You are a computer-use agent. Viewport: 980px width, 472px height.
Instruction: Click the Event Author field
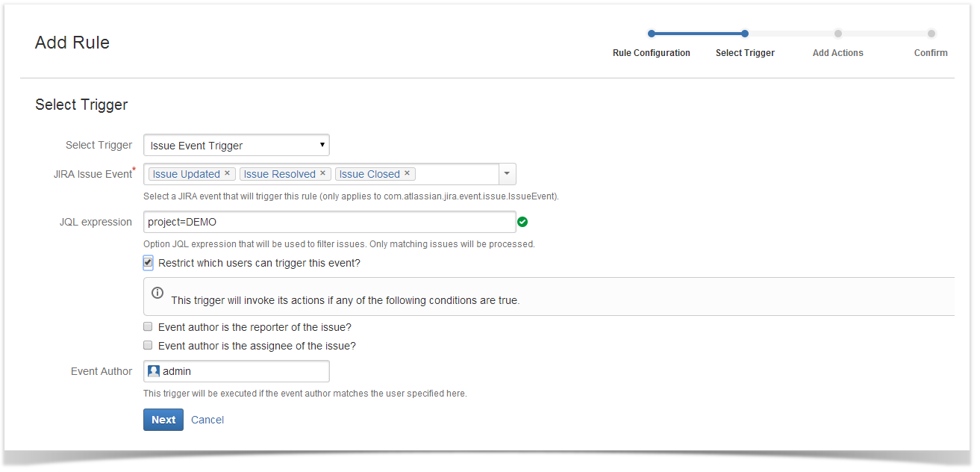(237, 371)
